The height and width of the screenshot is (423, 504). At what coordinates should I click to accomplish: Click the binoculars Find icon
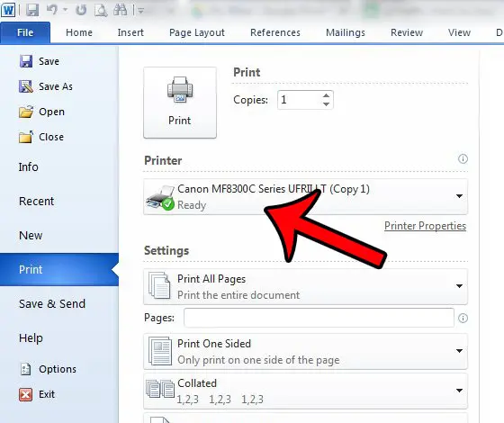(121, 10)
